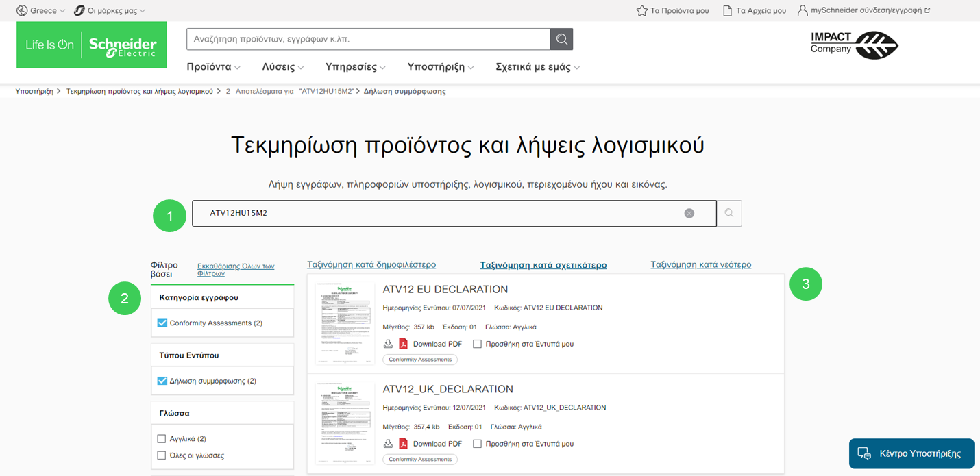Click the Schneider Electric Life Is On logo

point(92,45)
